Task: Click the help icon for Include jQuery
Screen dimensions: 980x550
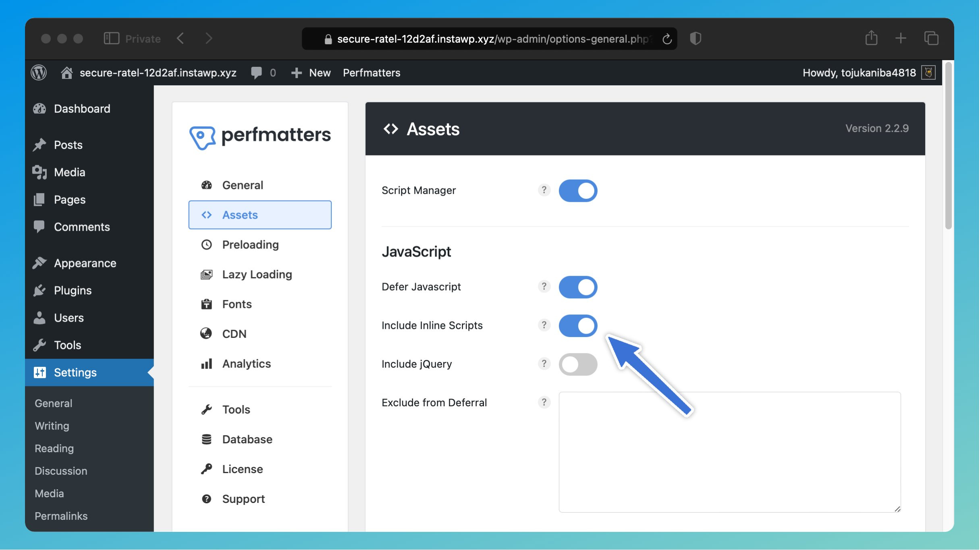Action: click(x=544, y=364)
